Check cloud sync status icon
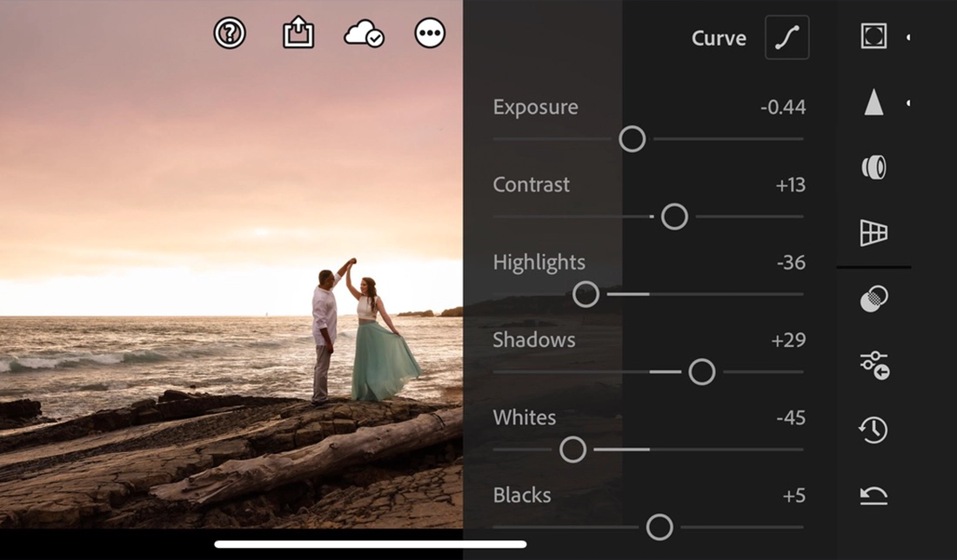 coord(364,34)
